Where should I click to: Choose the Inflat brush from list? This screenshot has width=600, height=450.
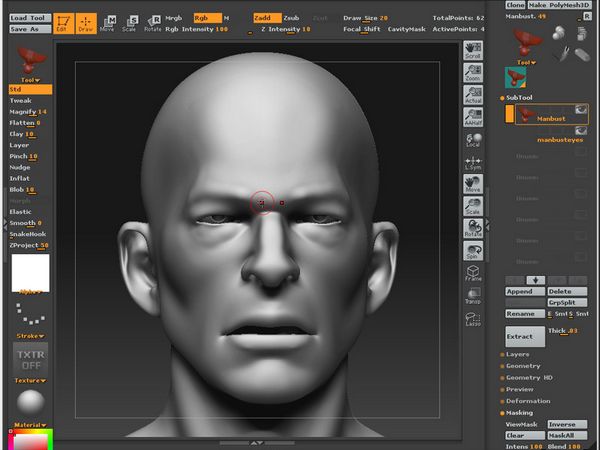click(21, 179)
